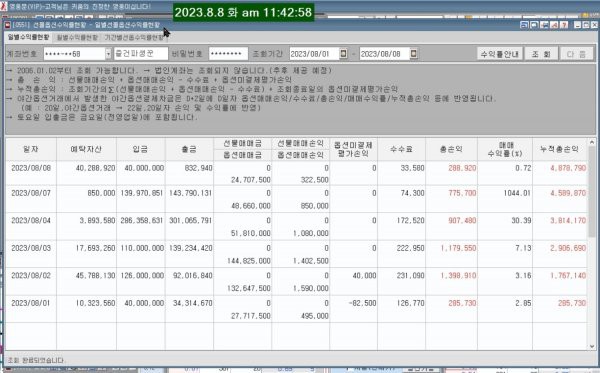Click the 조회 query button

pos(541,54)
